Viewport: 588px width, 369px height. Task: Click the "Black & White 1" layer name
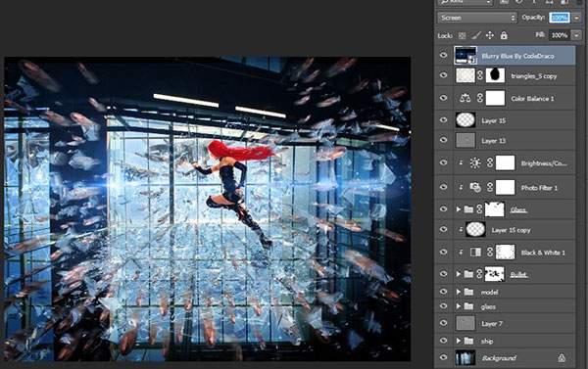pyautogui.click(x=543, y=253)
